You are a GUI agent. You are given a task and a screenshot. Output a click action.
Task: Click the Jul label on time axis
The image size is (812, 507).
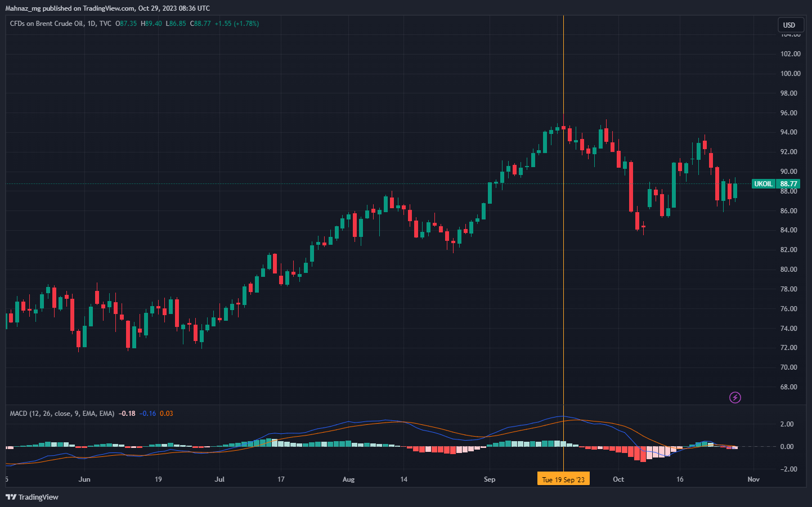tap(219, 479)
